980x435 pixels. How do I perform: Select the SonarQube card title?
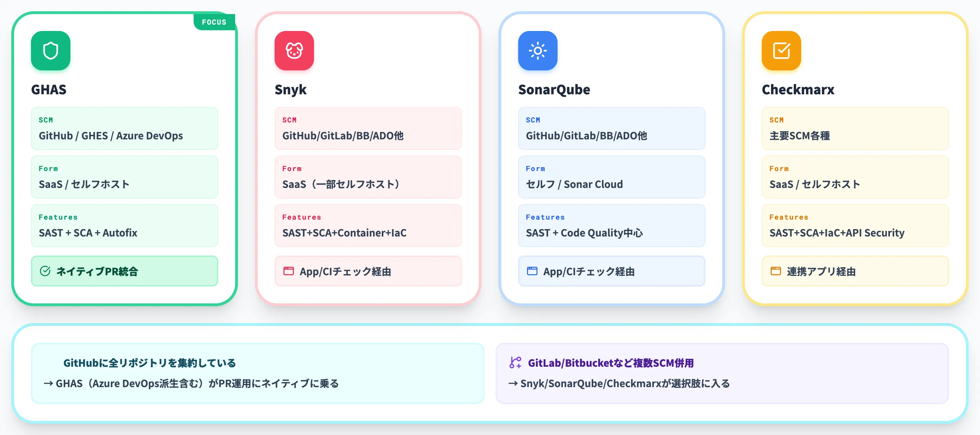pyautogui.click(x=554, y=90)
